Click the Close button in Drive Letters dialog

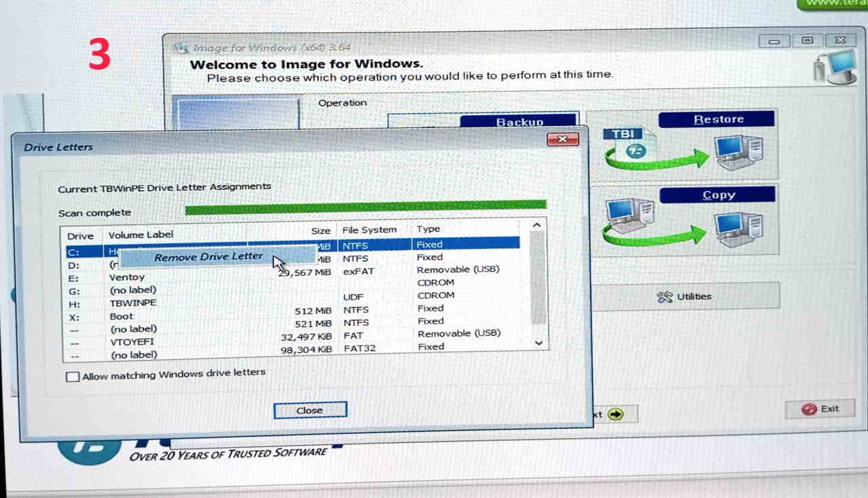tap(310, 410)
